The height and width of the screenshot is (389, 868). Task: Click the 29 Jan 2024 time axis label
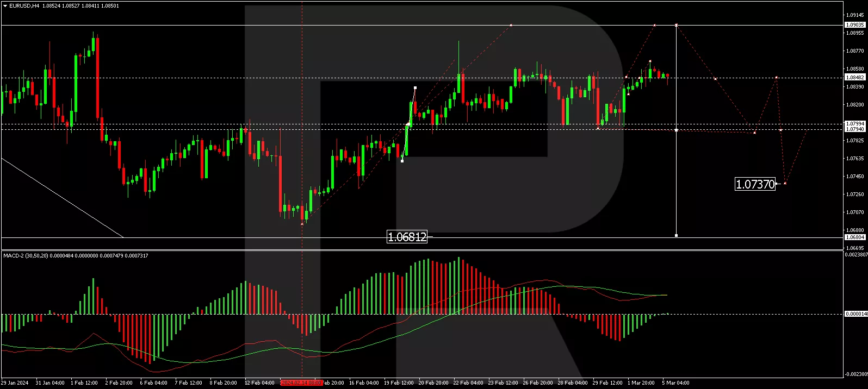(15, 383)
